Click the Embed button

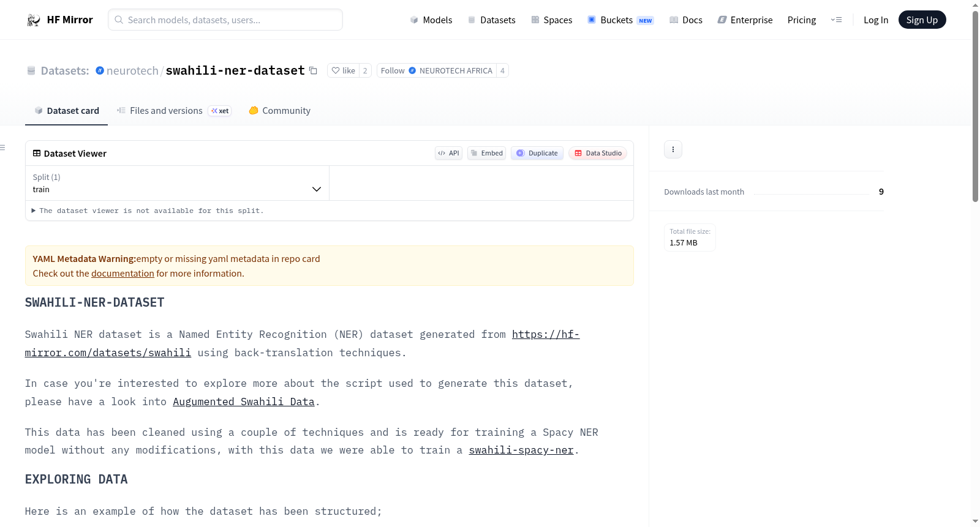[x=486, y=153]
